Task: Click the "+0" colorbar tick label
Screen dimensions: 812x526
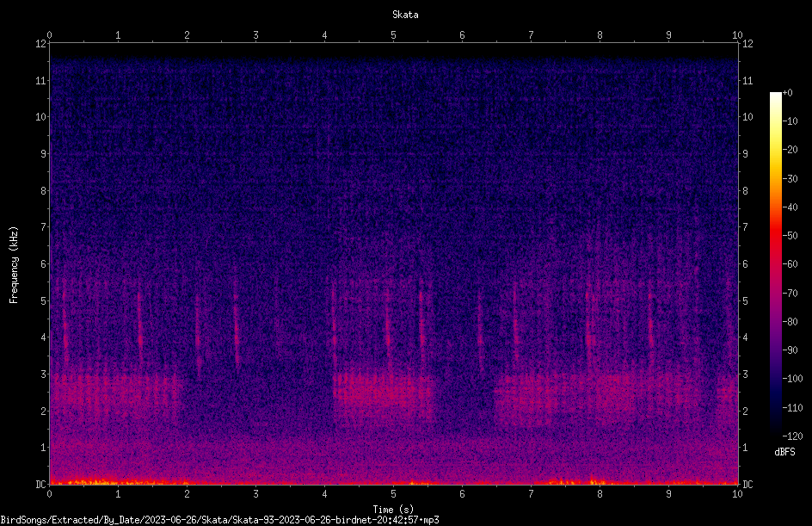Action: [788, 93]
